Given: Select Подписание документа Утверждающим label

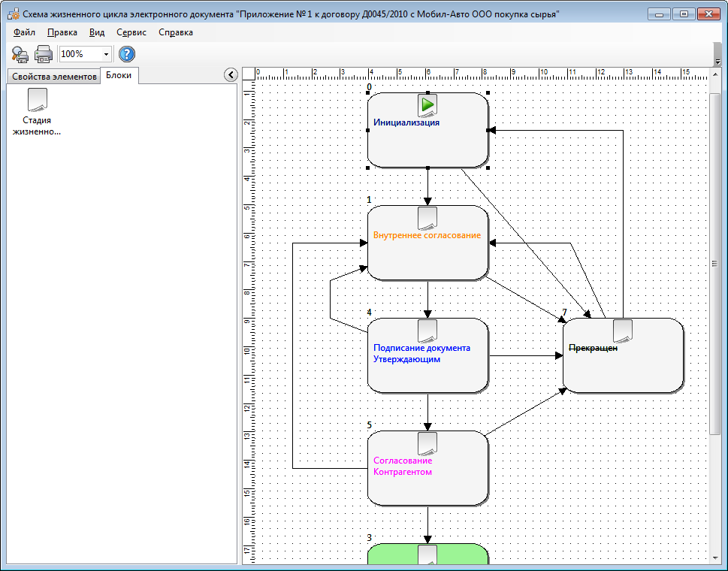Looking at the screenshot, I should (421, 353).
